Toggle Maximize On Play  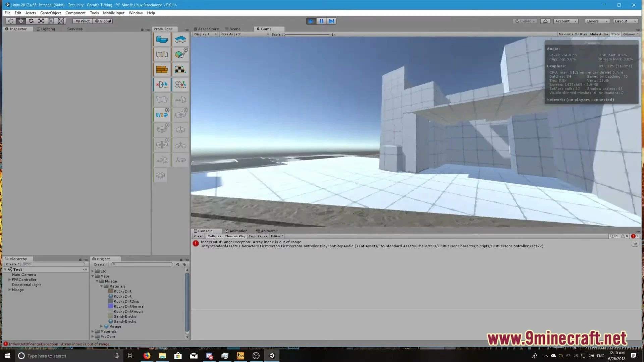click(x=573, y=34)
